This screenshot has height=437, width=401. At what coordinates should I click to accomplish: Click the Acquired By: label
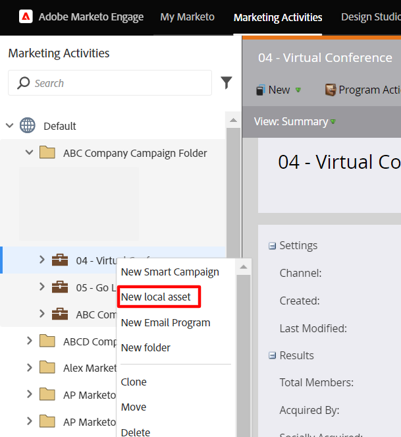point(309,410)
